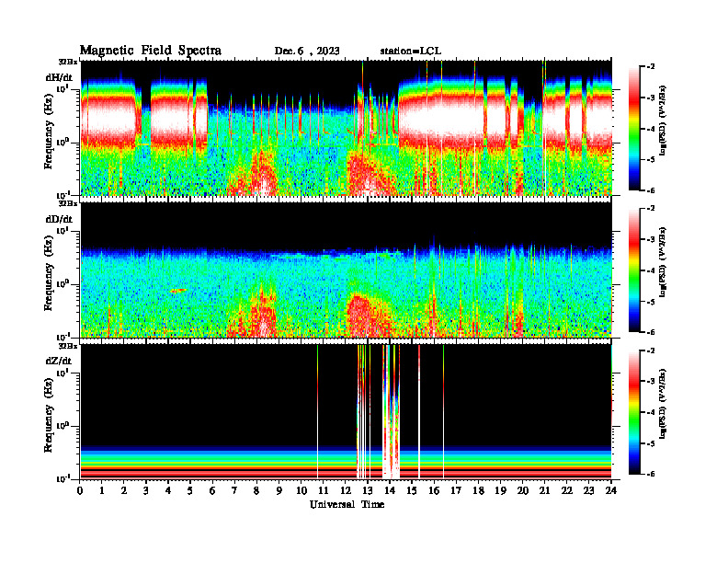The width and height of the screenshot is (728, 563).
Task: Click the "-3" value on dZ/dt color scale
Action: pos(651,381)
